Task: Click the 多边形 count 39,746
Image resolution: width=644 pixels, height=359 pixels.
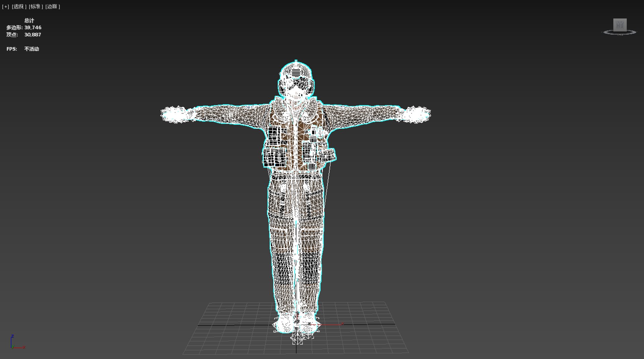Action: (33, 27)
